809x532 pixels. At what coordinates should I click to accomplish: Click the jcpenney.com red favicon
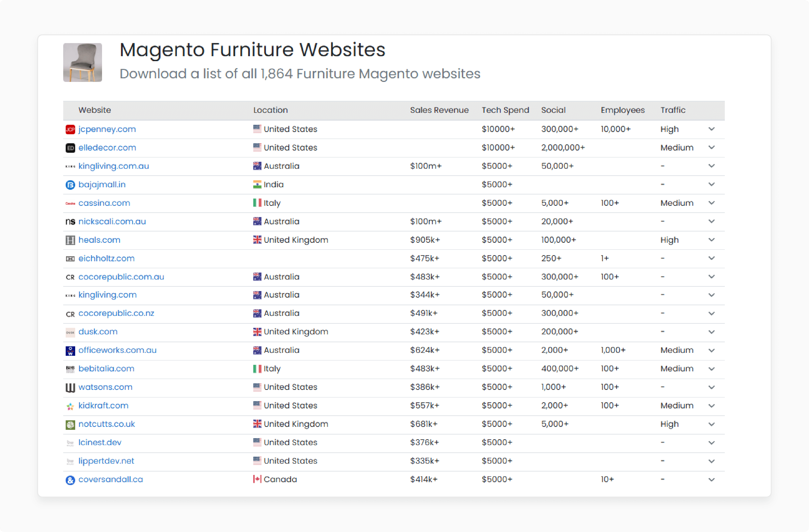(x=70, y=130)
